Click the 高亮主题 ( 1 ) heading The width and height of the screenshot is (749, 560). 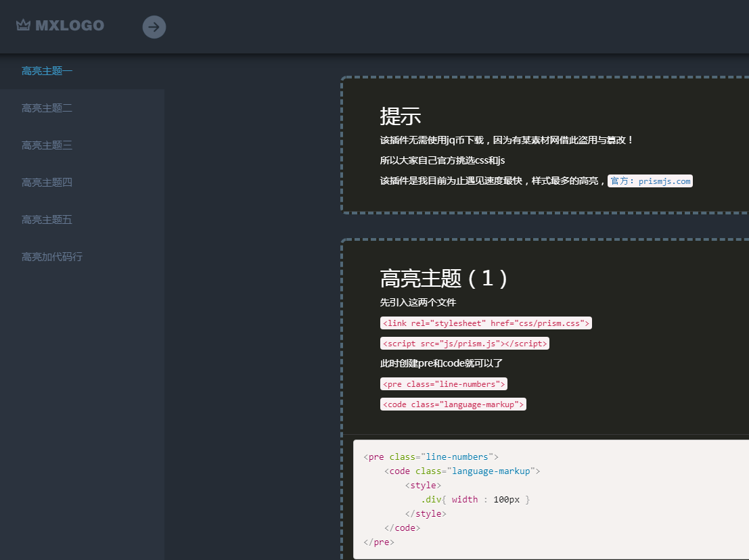click(443, 279)
